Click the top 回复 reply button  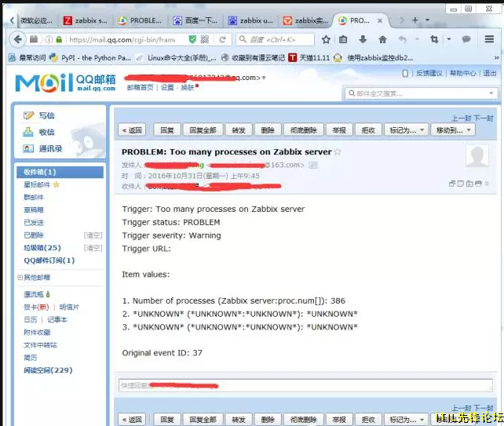click(167, 130)
